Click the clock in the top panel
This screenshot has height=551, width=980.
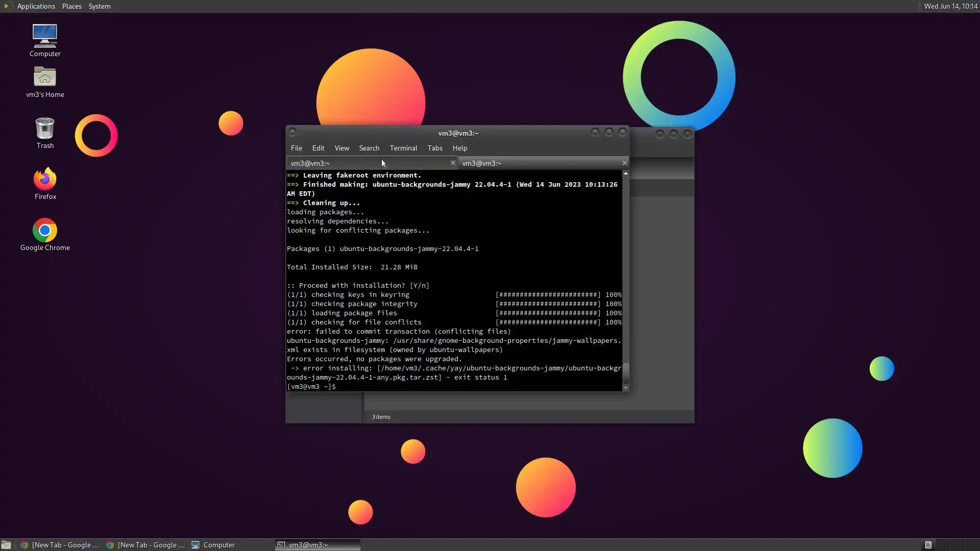point(950,6)
